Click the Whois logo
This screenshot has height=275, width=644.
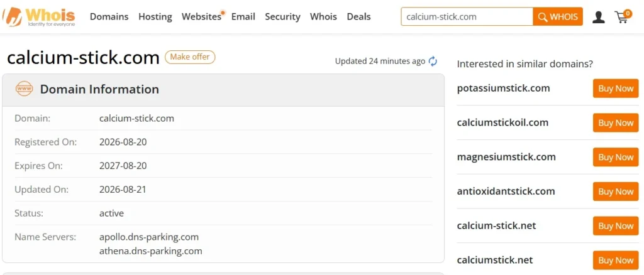[38, 17]
